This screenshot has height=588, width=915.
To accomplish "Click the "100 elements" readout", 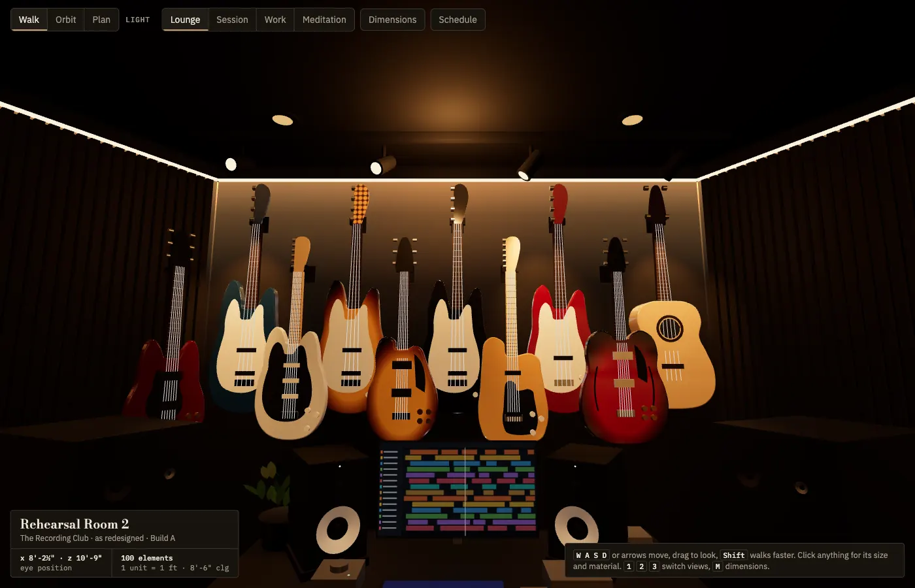I will (147, 558).
